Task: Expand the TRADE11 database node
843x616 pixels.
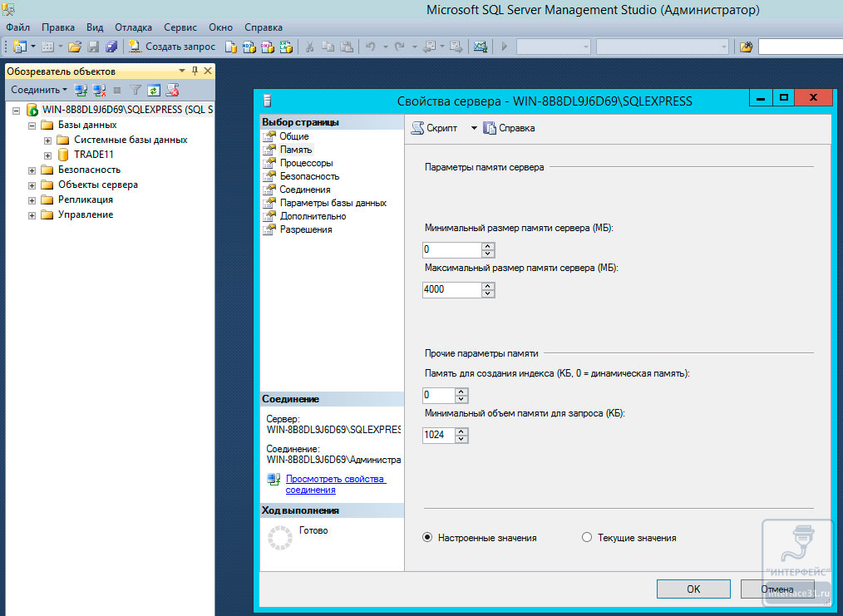Action: pyautogui.click(x=47, y=155)
